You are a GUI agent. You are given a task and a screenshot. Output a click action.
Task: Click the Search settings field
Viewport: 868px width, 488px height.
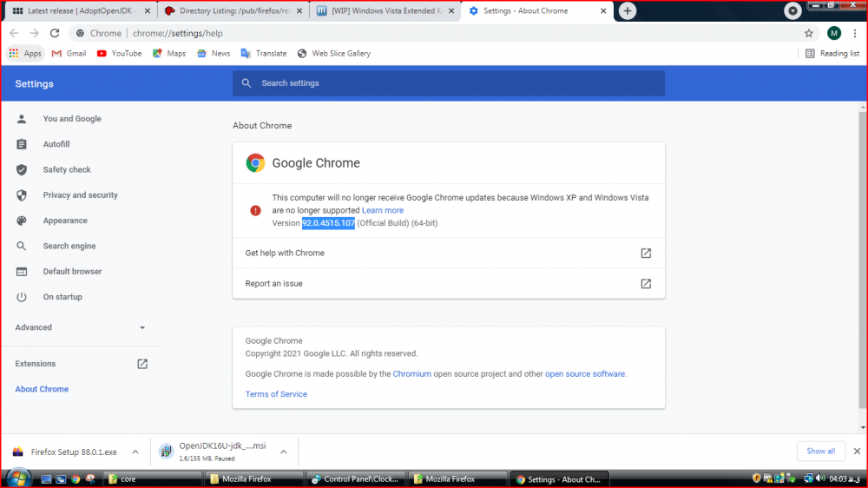pos(448,83)
